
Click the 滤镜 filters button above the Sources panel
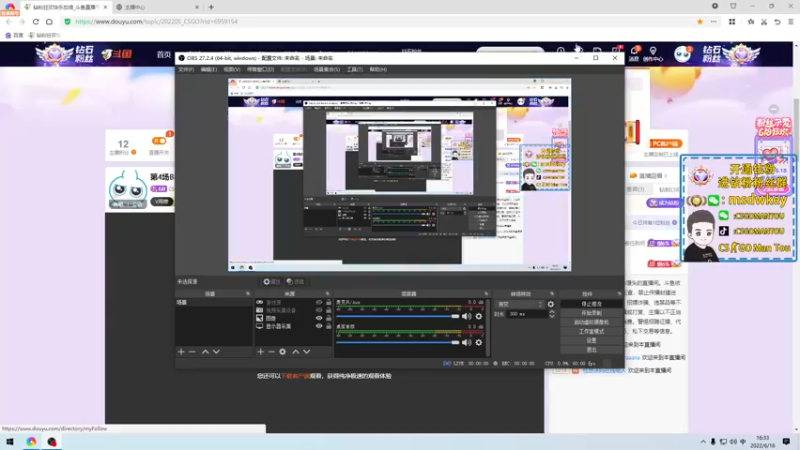[295, 282]
